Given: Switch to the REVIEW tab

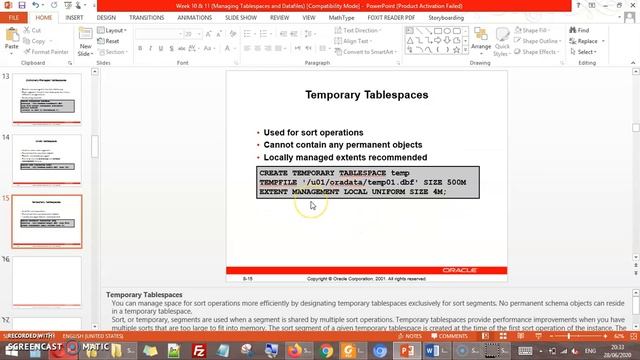Looking at the screenshot, I should 279,18.
